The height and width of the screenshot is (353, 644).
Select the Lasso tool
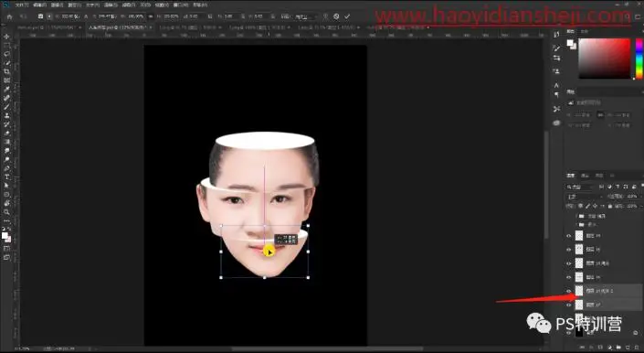[6, 54]
